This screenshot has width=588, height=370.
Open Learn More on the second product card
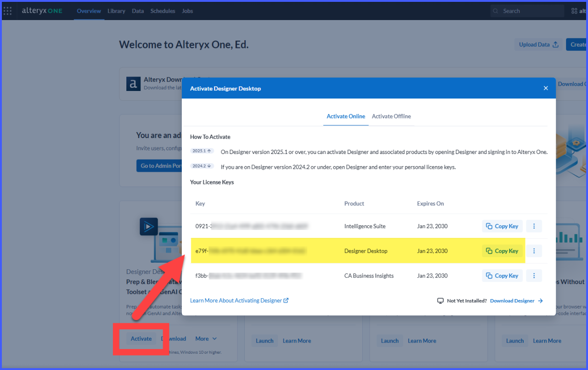[x=297, y=341]
